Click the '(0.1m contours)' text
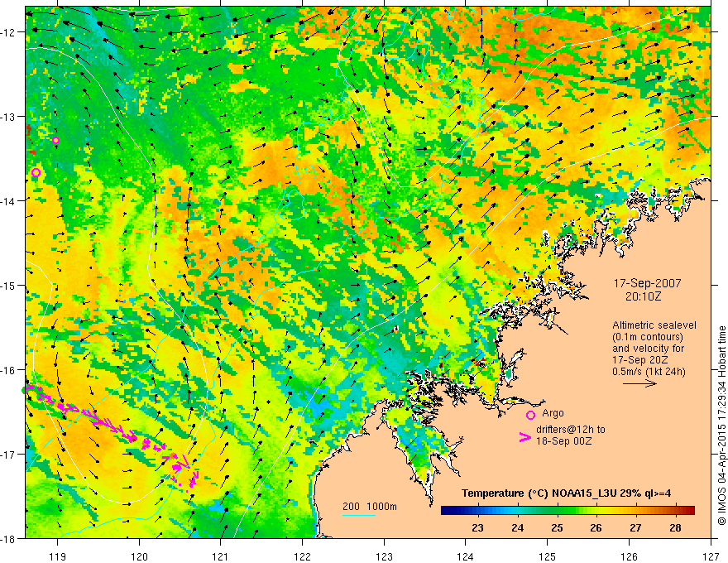728x563 pixels. click(x=647, y=337)
